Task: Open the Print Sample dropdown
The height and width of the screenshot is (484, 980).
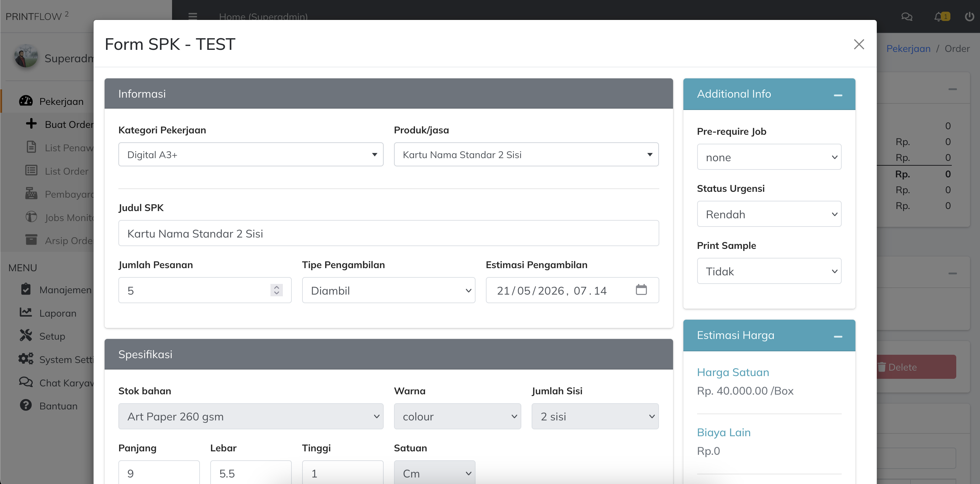Action: tap(769, 271)
